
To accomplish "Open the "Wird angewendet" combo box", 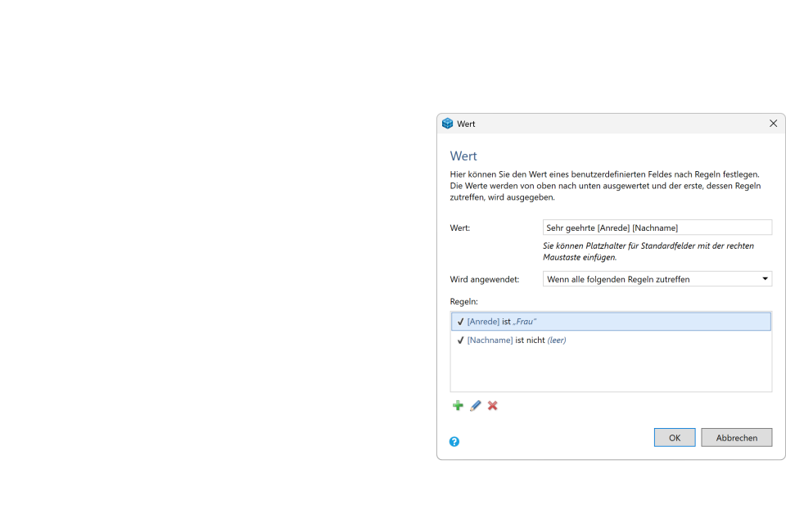I will [657, 279].
